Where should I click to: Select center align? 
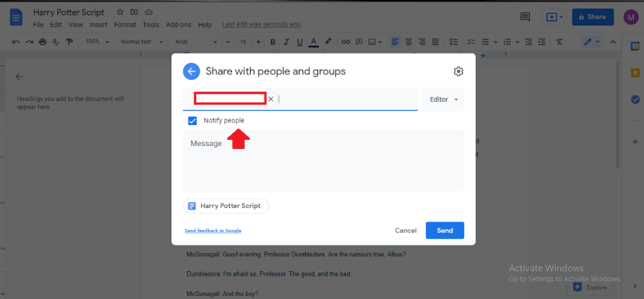pyautogui.click(x=409, y=42)
